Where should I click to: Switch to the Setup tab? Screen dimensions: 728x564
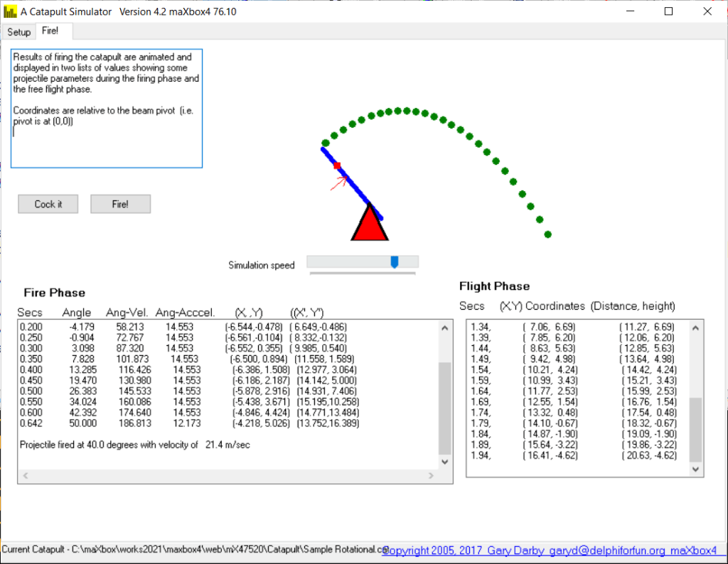pos(19,32)
